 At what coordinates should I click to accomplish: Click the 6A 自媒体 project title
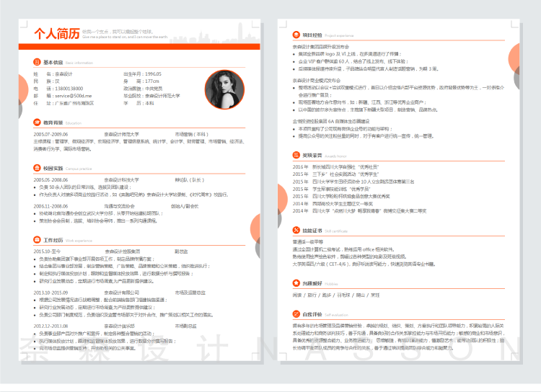331,121
